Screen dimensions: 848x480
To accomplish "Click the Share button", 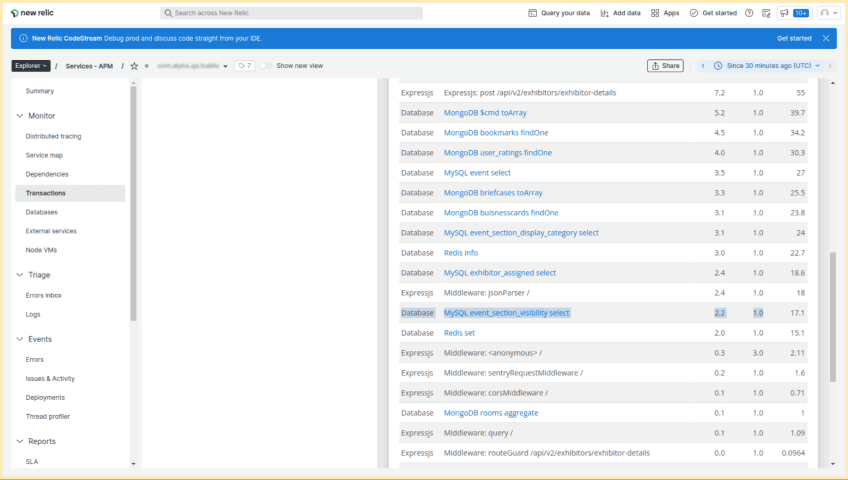I will click(665, 66).
